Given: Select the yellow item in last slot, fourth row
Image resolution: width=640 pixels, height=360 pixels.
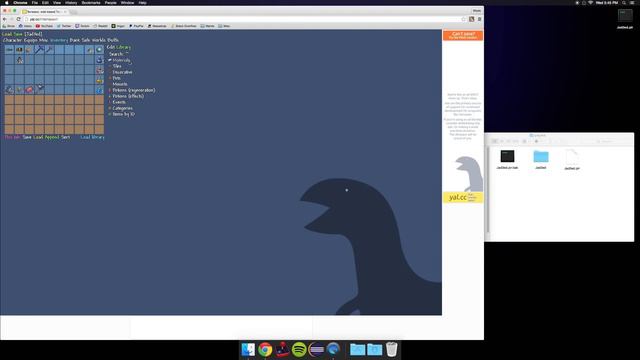Looking at the screenshot, I should coord(99,80).
